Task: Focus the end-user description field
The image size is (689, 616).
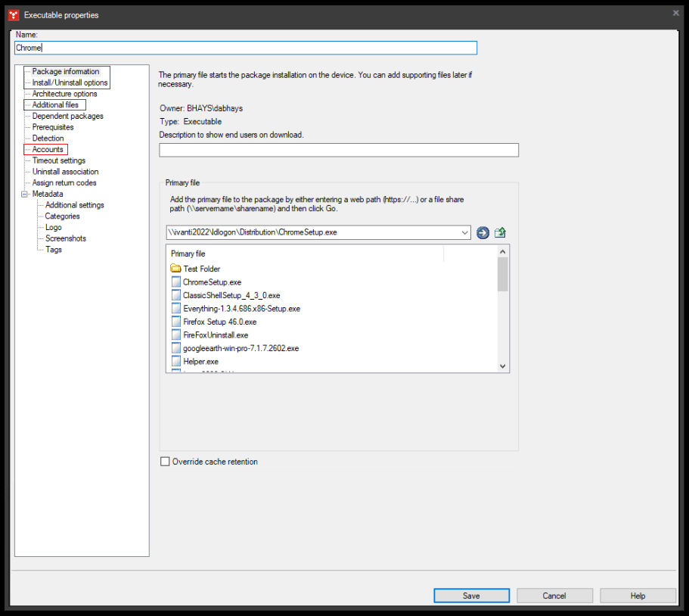Action: [338, 150]
